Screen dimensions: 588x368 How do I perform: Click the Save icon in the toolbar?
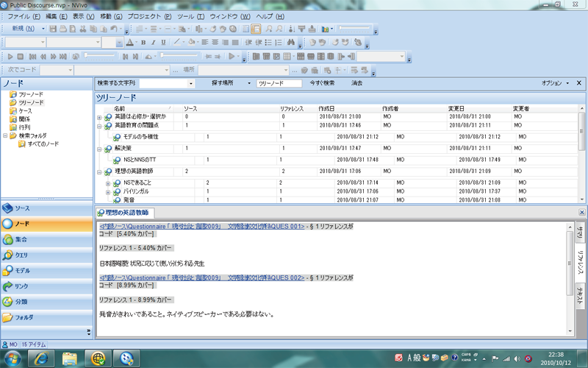tap(54, 29)
